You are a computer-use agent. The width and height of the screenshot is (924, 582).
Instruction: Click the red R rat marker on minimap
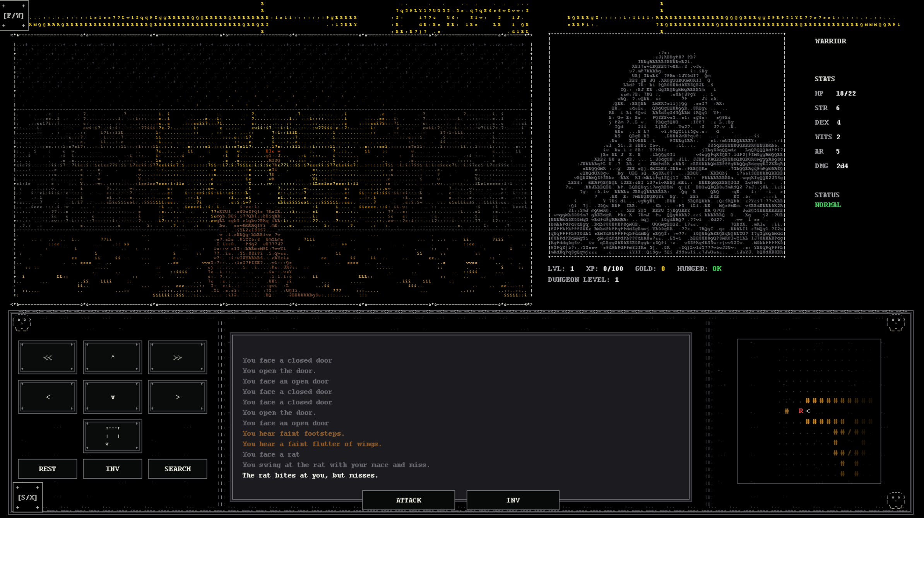[x=801, y=411]
